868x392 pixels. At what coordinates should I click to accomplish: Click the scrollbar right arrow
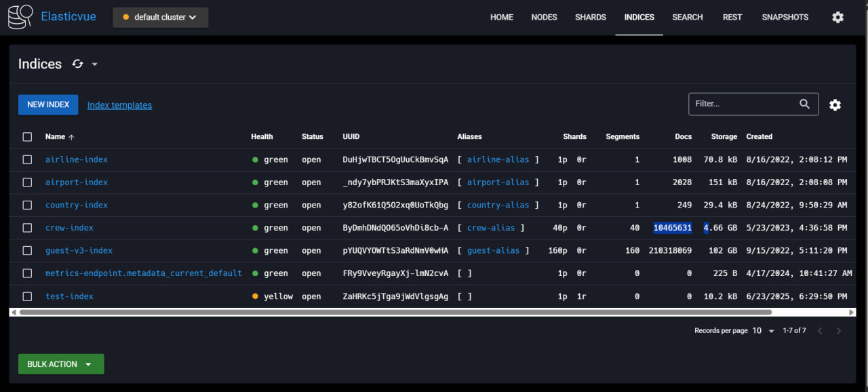(852, 312)
